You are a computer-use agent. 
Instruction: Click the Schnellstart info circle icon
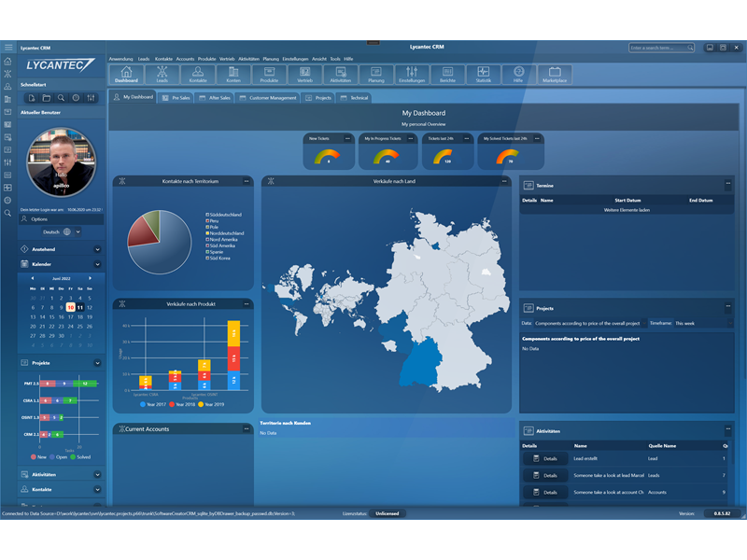pos(76,98)
